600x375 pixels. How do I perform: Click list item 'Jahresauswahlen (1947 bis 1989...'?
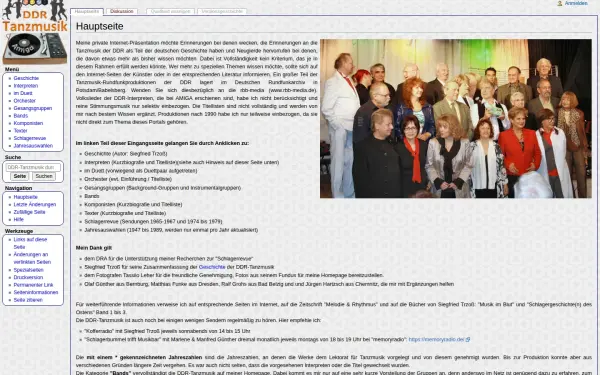click(171, 230)
